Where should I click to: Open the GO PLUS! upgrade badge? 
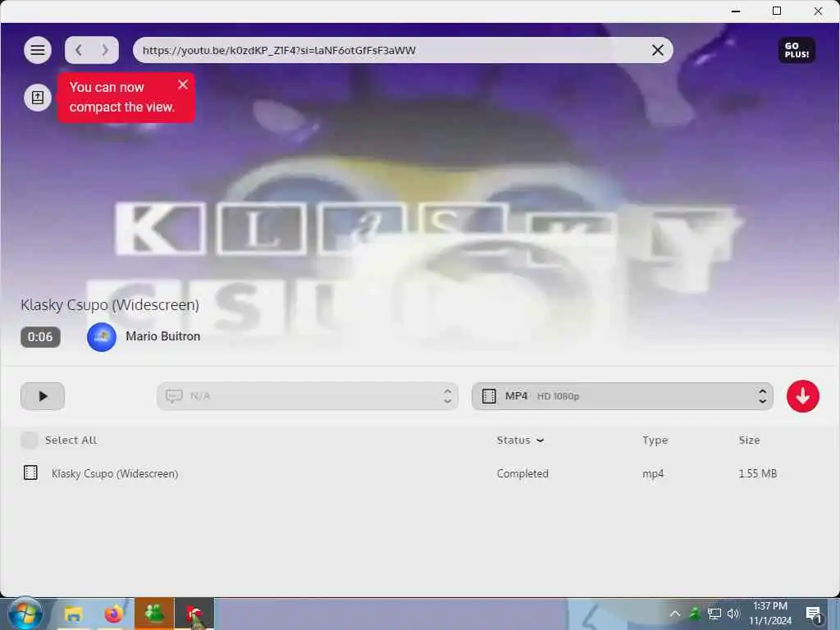[x=797, y=50]
